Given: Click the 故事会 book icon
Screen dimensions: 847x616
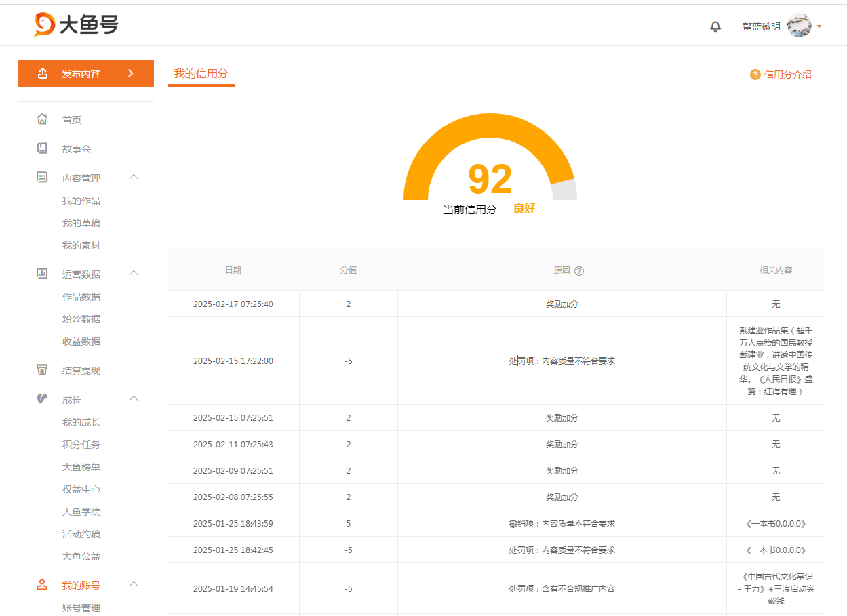Looking at the screenshot, I should click(42, 148).
